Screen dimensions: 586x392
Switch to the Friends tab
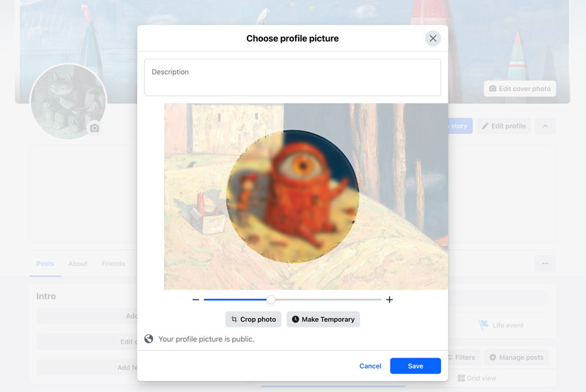[x=114, y=264]
